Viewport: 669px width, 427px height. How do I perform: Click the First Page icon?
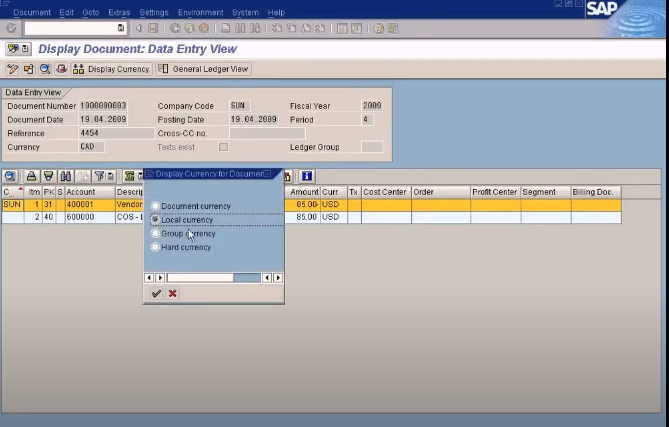coord(277,29)
